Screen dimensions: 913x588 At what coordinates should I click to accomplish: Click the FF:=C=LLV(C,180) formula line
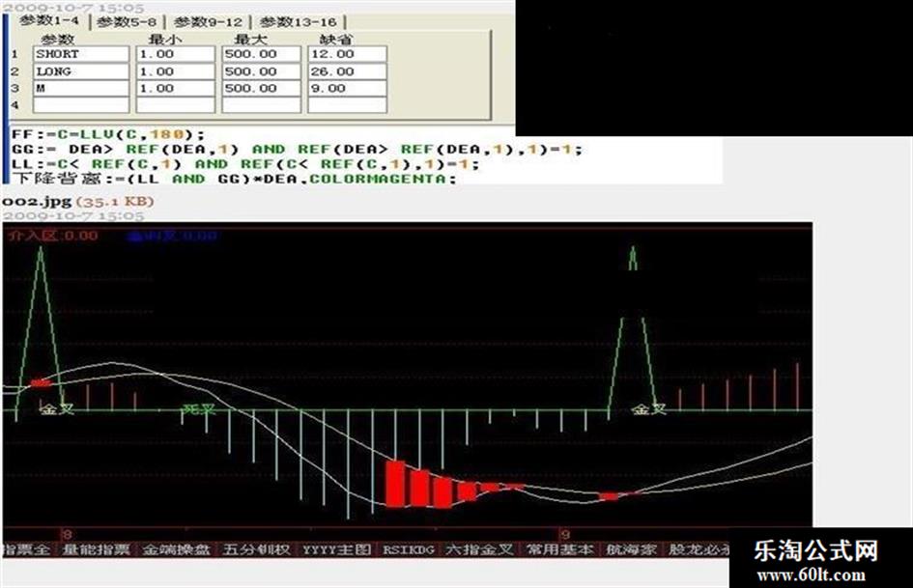[x=108, y=134]
